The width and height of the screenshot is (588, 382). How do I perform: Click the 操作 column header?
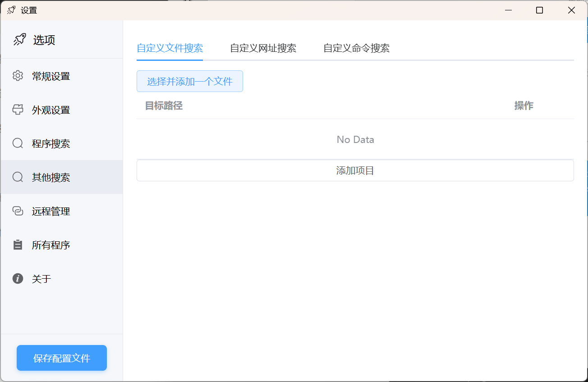[524, 106]
